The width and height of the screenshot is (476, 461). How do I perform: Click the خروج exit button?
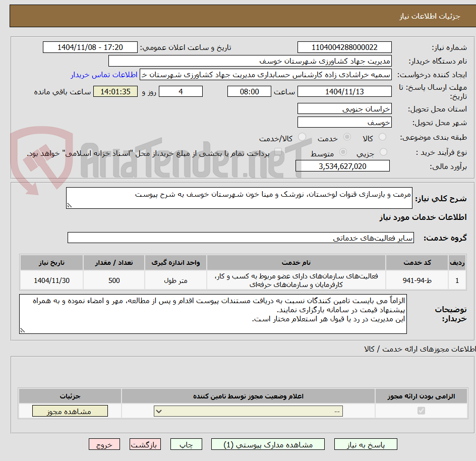104,444
